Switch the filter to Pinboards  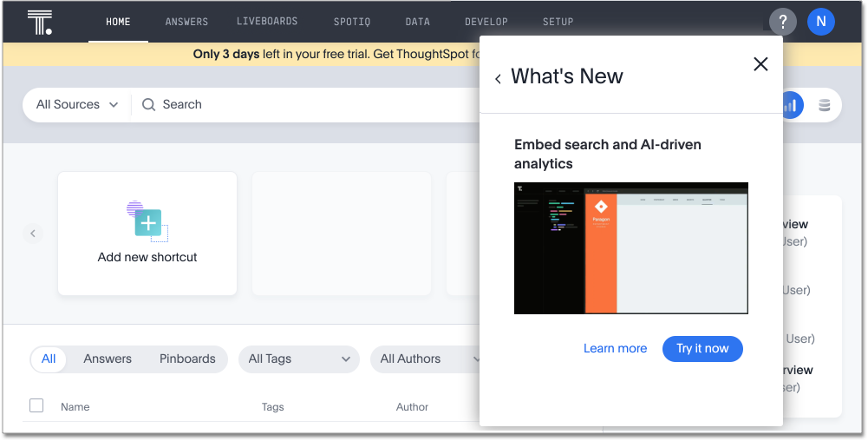pos(187,359)
